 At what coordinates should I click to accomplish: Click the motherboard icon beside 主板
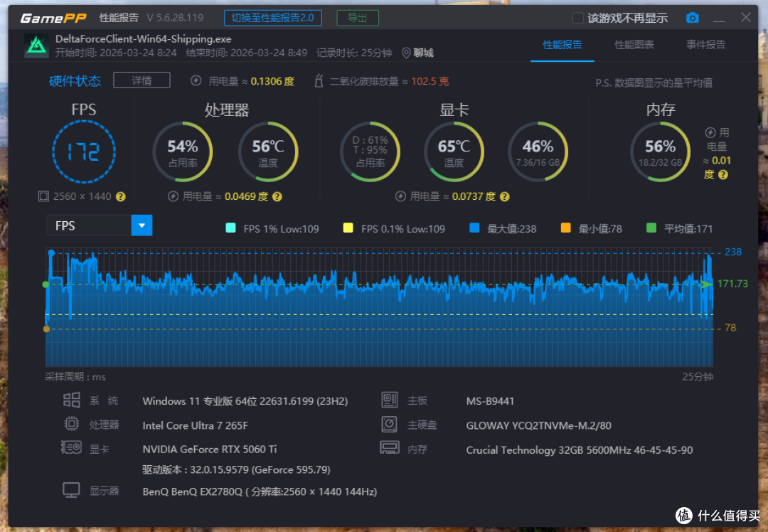(x=390, y=400)
